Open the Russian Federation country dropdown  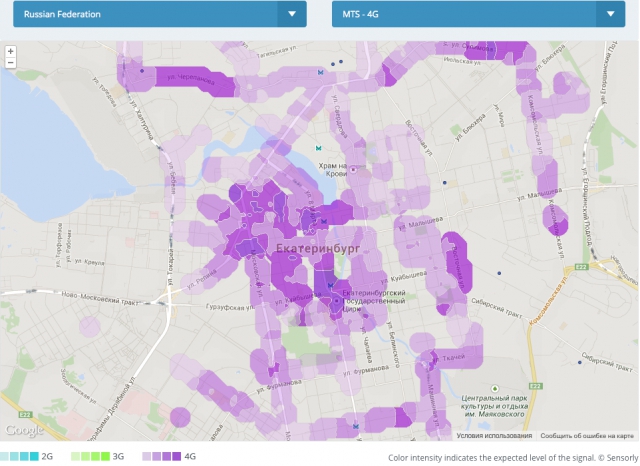tap(160, 14)
